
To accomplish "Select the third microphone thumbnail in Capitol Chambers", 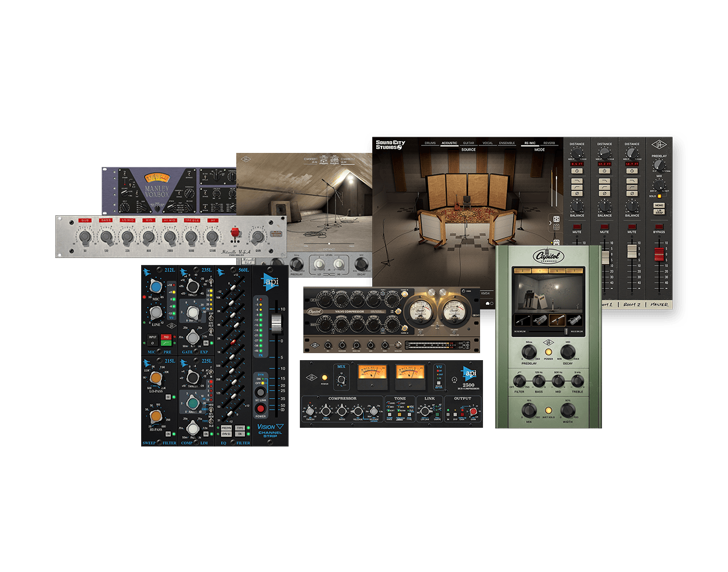I will coord(556,321).
